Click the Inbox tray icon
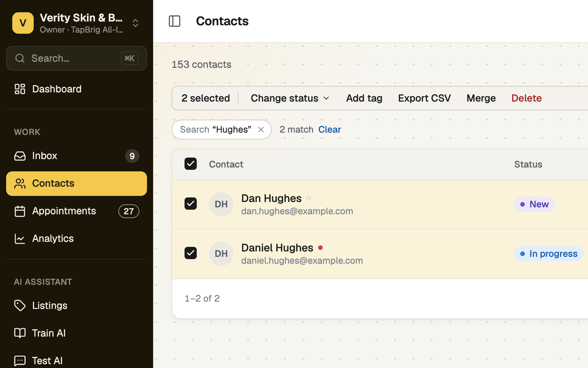The width and height of the screenshot is (588, 368). (20, 156)
